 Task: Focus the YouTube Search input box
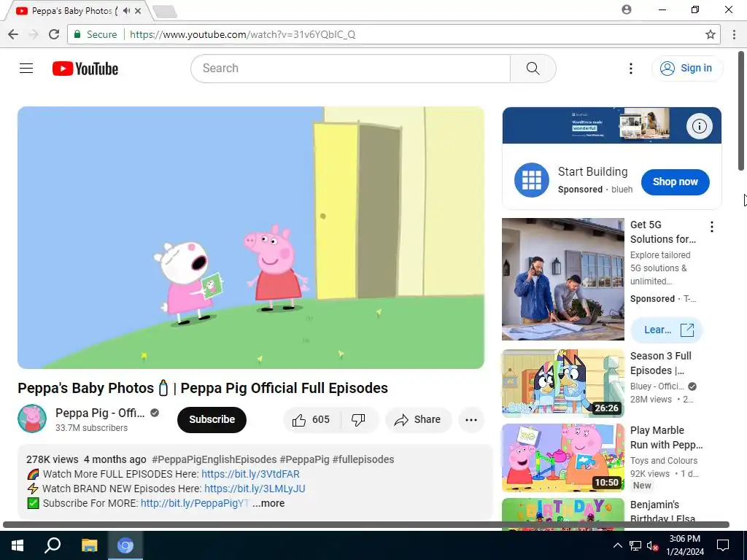pos(351,69)
